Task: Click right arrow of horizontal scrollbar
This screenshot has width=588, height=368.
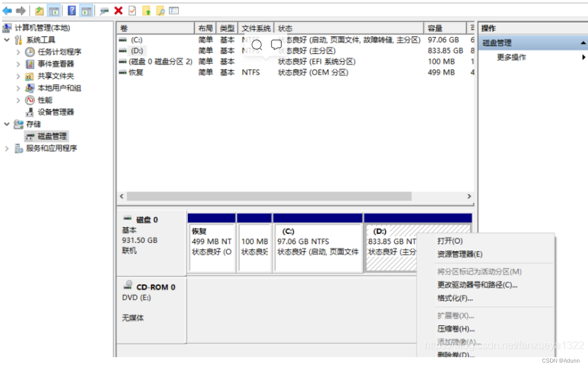Action: [x=469, y=196]
